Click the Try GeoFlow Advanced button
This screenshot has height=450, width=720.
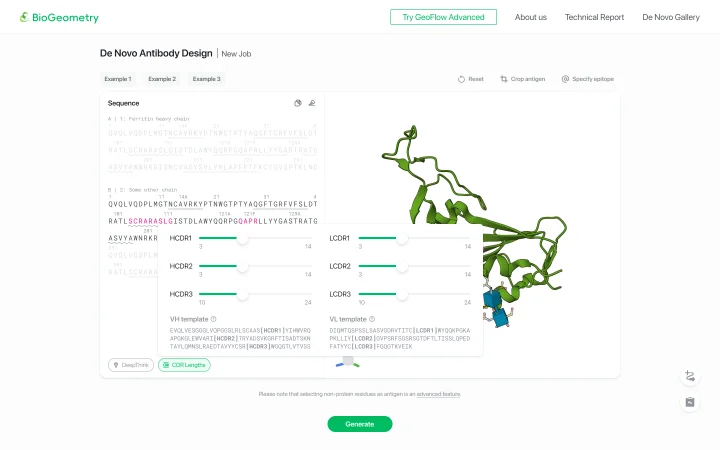[443, 17]
